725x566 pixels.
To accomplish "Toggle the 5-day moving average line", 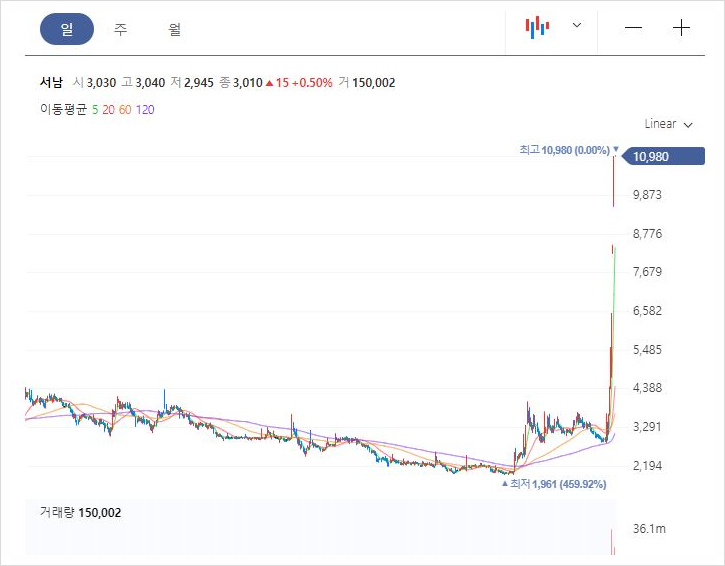I will pos(95,110).
